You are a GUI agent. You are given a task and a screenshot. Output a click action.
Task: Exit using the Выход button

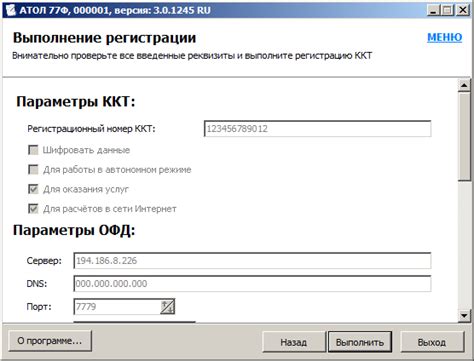coord(432,342)
